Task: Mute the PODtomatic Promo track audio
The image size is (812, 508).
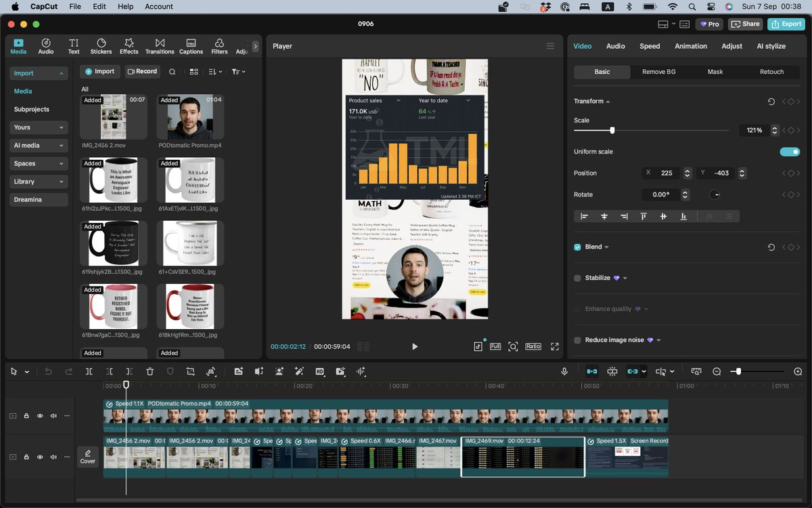Action: (x=53, y=416)
